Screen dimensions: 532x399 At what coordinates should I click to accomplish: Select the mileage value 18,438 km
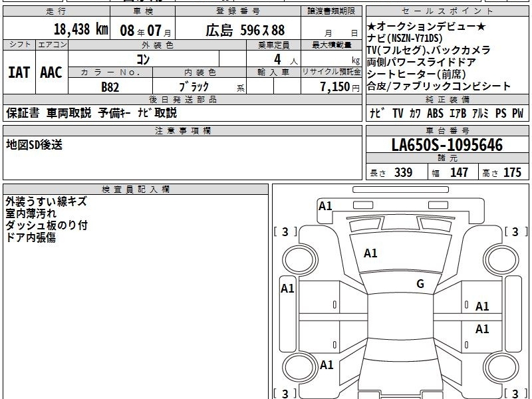[x=80, y=29]
